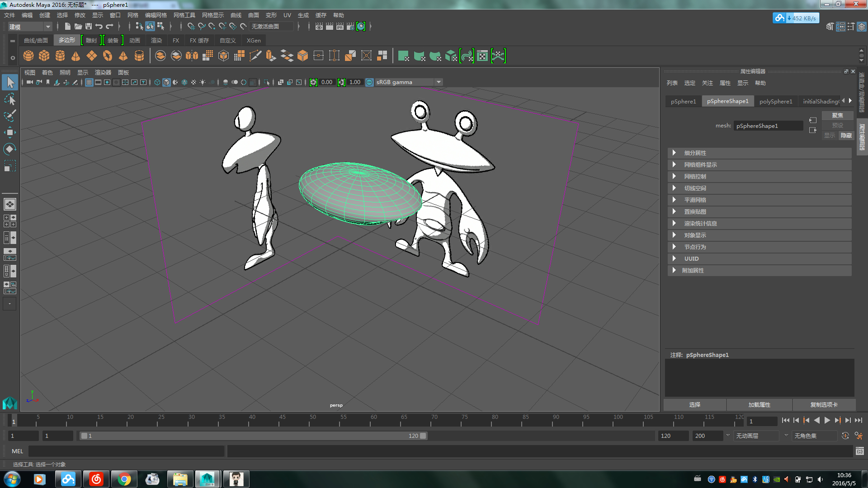Screen dimensions: 868x488
Task: Select the Paint Selection tool
Action: [9, 116]
